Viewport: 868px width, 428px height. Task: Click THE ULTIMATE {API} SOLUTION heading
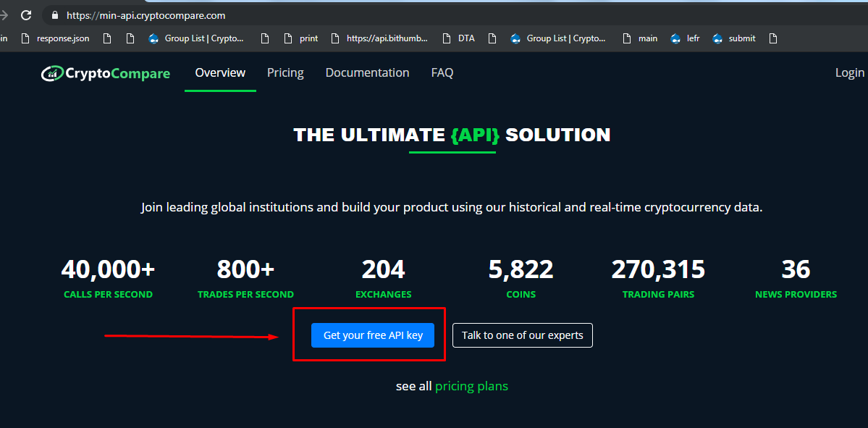pyautogui.click(x=452, y=135)
